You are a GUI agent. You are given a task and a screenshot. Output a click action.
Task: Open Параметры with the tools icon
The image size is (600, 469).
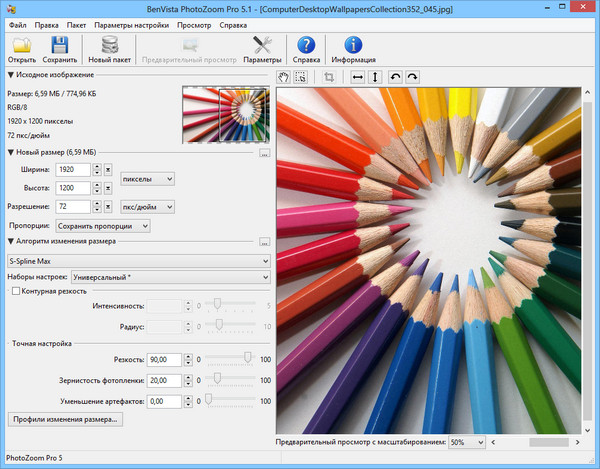click(x=263, y=45)
